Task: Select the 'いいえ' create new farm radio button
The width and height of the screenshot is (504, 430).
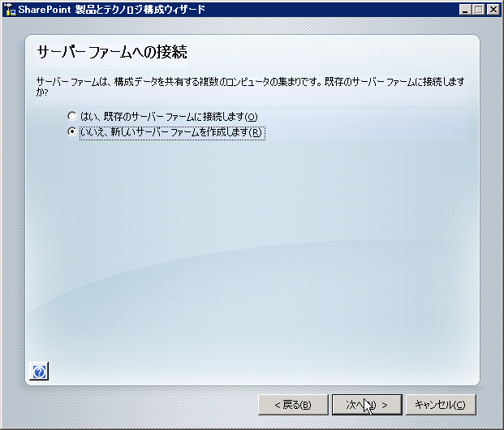Action: point(72,131)
